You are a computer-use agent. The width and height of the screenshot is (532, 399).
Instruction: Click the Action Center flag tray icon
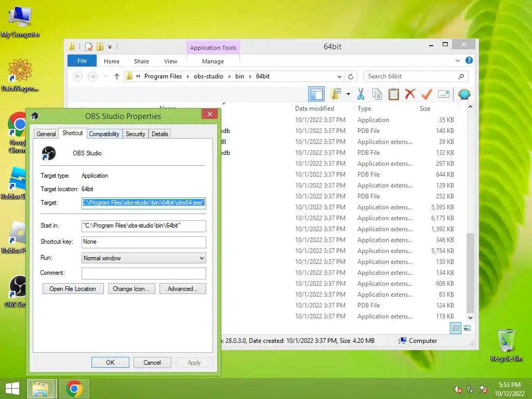coord(483,389)
